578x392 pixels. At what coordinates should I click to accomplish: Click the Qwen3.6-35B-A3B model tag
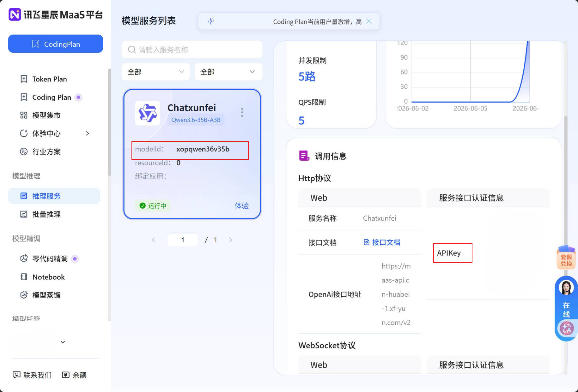196,120
